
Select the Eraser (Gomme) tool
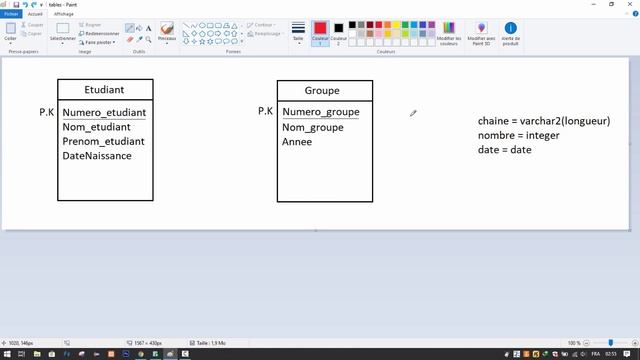click(130, 39)
